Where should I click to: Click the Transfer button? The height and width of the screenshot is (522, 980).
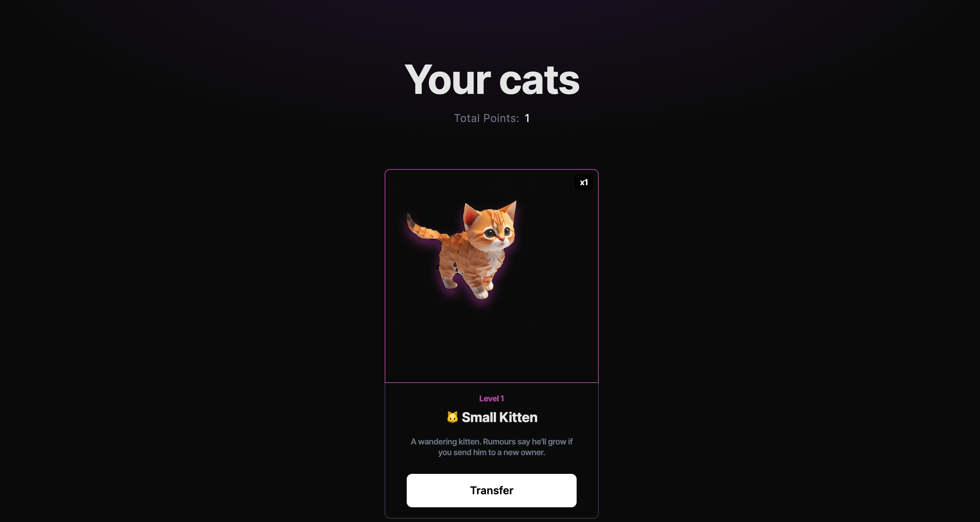(x=491, y=490)
